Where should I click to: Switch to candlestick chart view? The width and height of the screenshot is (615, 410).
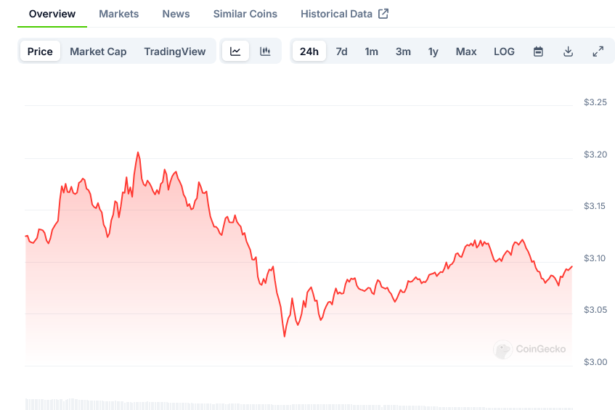pos(265,52)
